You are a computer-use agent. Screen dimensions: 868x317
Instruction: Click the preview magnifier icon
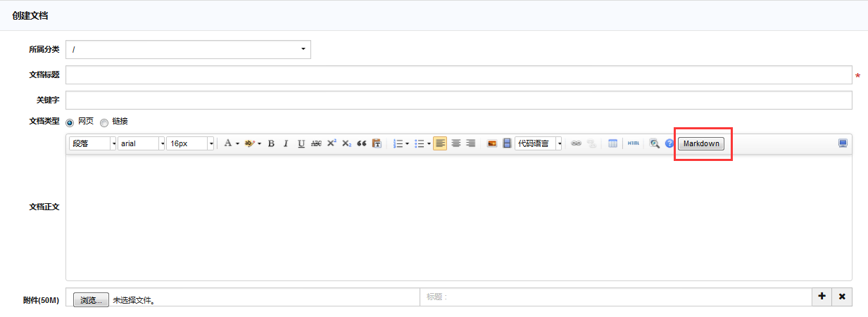655,143
